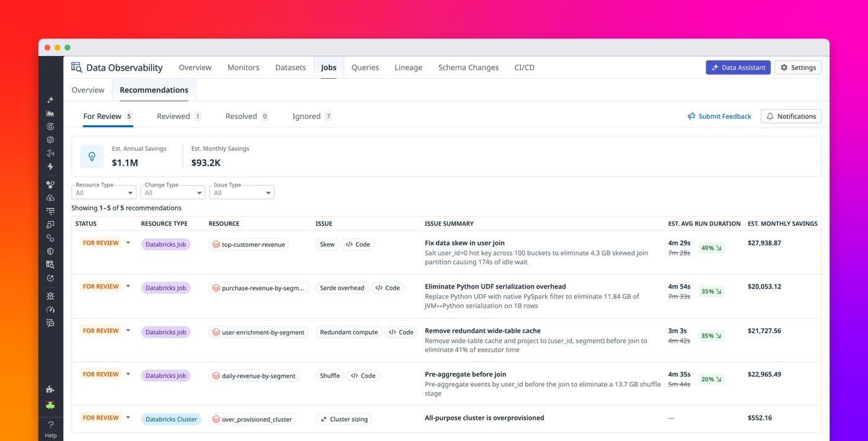Click the stacked-lines list sidebar icon
This screenshot has width=868, height=441.
pos(50,212)
